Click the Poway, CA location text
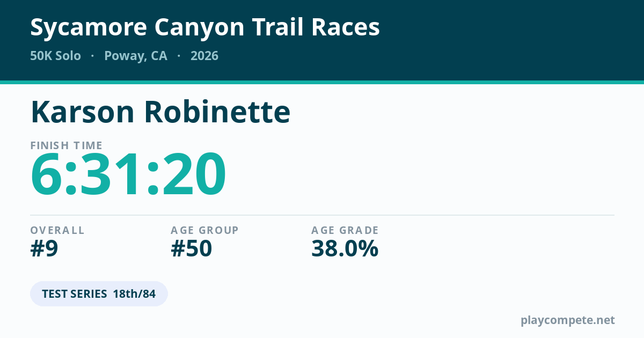644x338 pixels. [x=136, y=56]
